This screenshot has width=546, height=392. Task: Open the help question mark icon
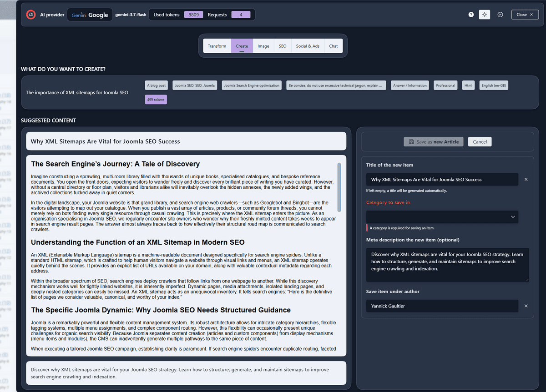click(471, 15)
